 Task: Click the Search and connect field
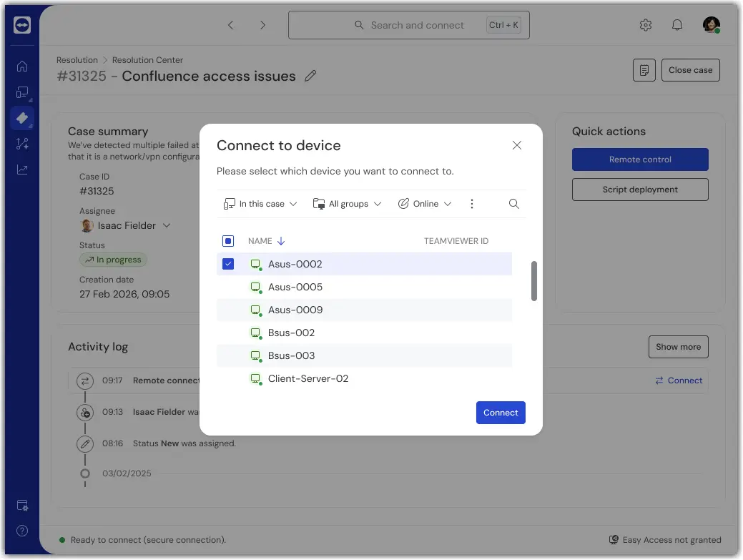[x=408, y=25]
